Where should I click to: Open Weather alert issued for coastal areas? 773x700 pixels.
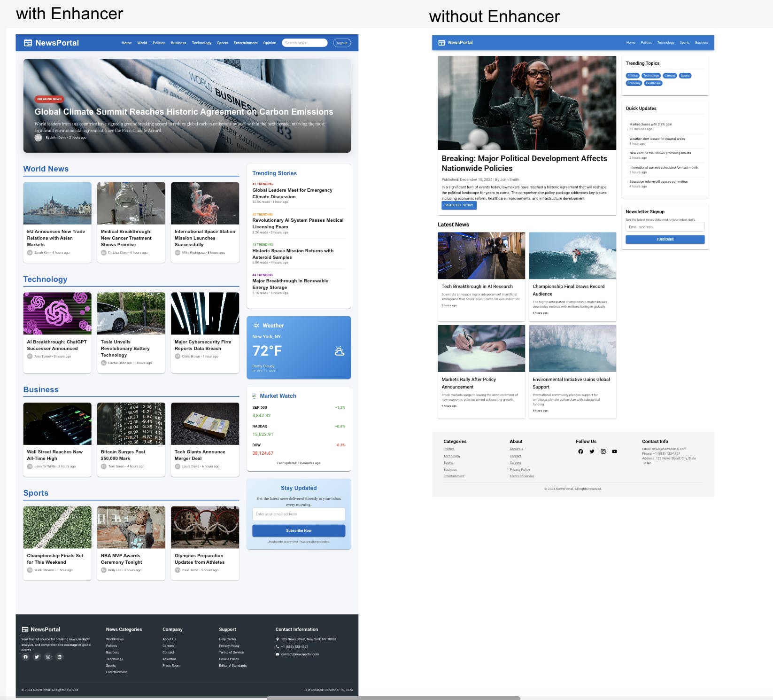tap(657, 139)
